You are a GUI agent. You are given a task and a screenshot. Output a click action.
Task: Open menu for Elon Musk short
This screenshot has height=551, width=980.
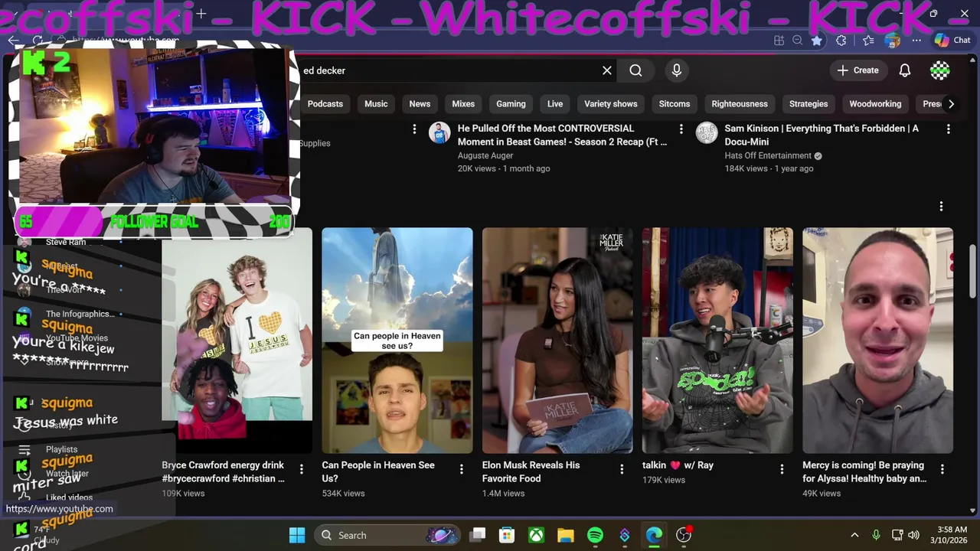(x=622, y=468)
